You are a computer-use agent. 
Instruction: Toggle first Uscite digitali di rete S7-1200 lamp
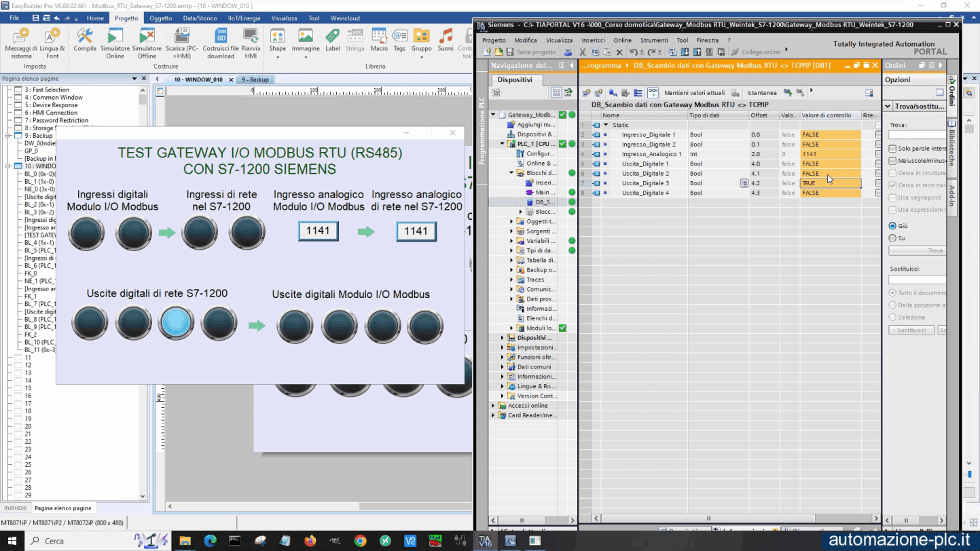[90, 323]
